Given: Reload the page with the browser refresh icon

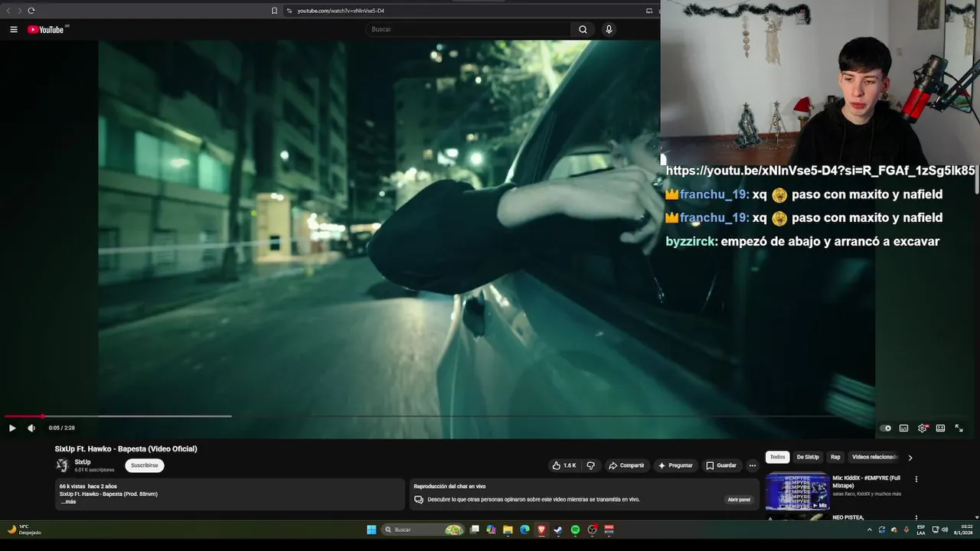Looking at the screenshot, I should pos(31,11).
